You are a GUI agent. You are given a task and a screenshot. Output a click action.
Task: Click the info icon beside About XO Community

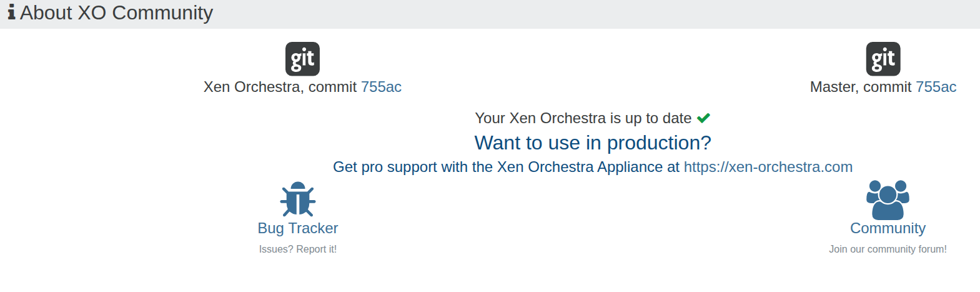click(11, 13)
